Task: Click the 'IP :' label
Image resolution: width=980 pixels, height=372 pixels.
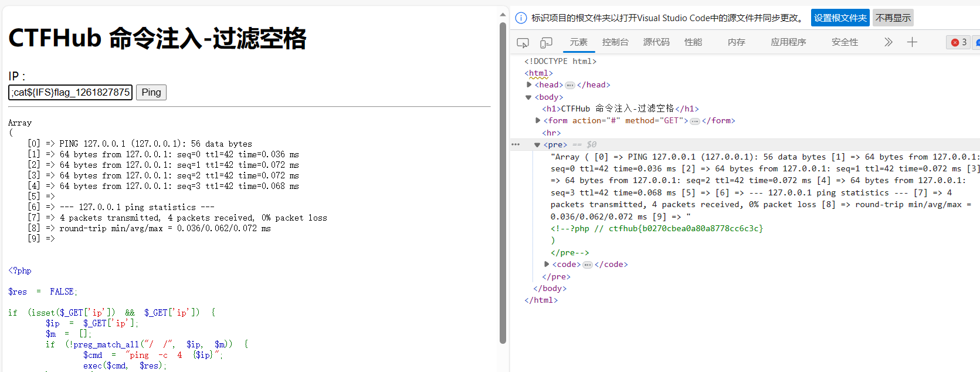Action: [x=17, y=76]
